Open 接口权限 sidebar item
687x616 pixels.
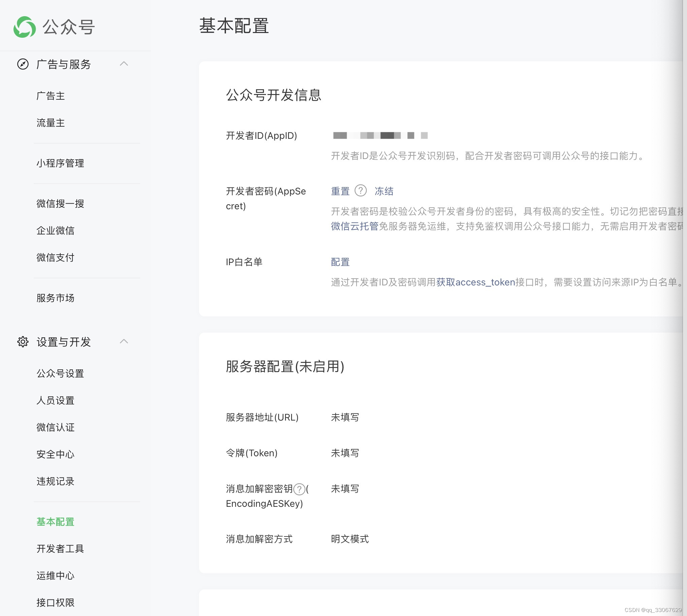tap(56, 603)
